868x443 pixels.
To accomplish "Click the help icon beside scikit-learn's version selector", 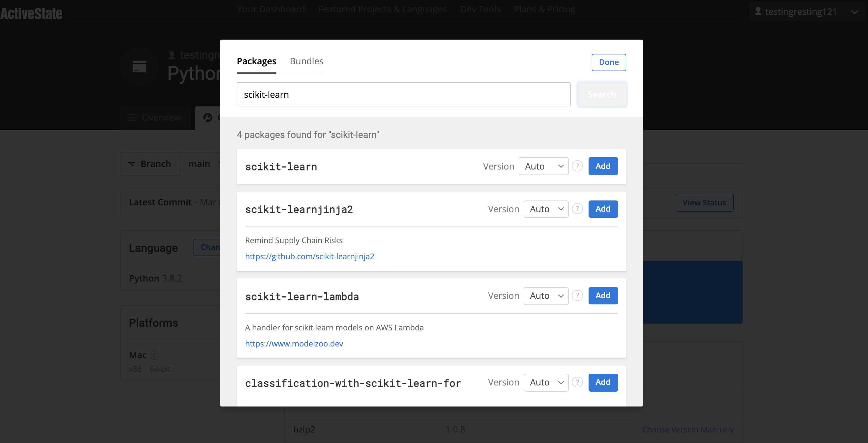I will pos(577,166).
